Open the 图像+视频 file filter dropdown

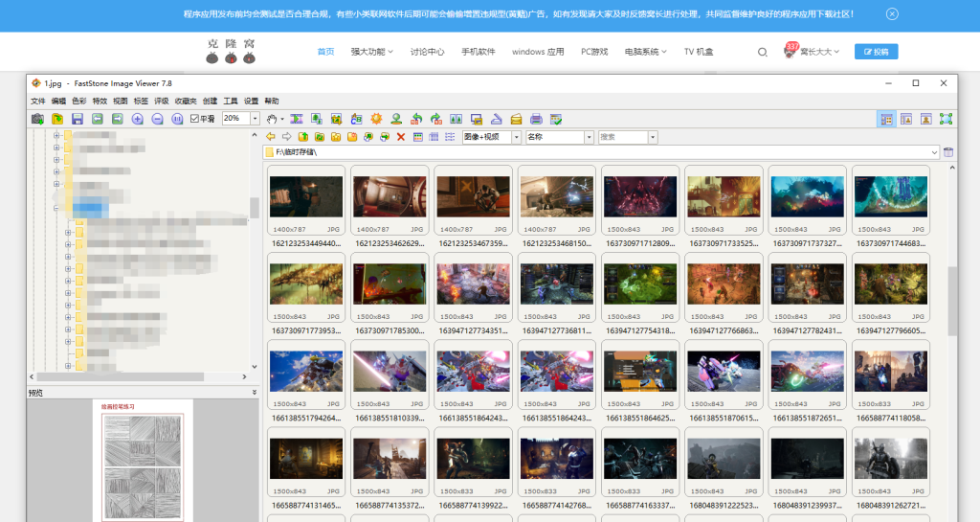[x=516, y=137]
